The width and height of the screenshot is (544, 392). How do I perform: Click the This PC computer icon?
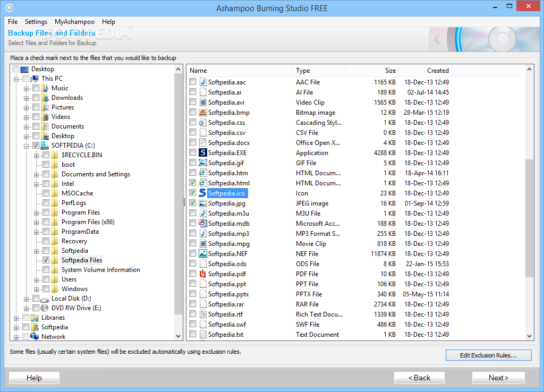[x=35, y=79]
